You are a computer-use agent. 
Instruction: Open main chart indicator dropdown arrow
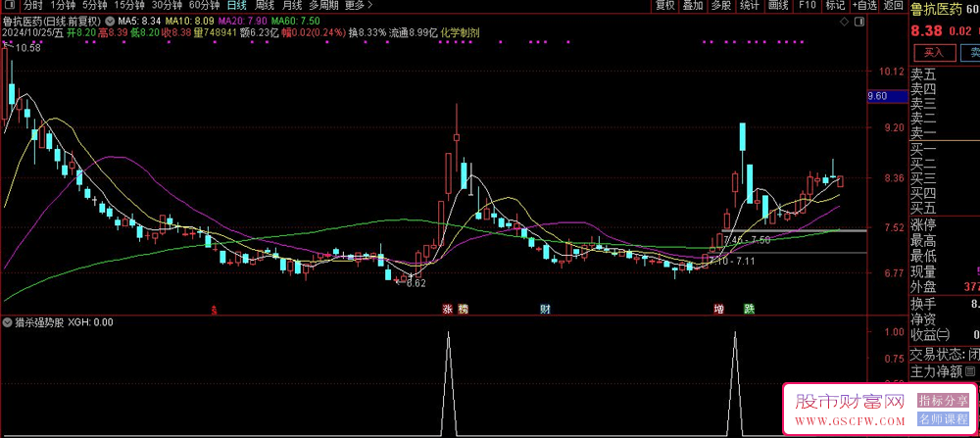[x=110, y=21]
